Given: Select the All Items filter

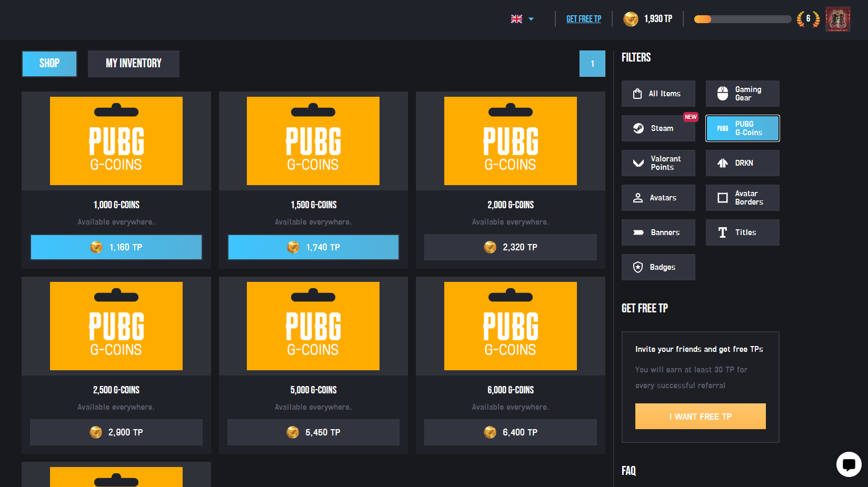Looking at the screenshot, I should 659,94.
